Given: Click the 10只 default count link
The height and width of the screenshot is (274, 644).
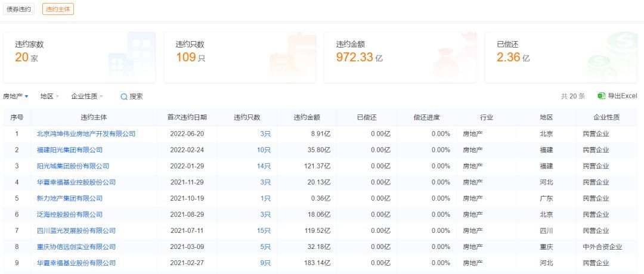Looking at the screenshot, I should pyautogui.click(x=264, y=150).
